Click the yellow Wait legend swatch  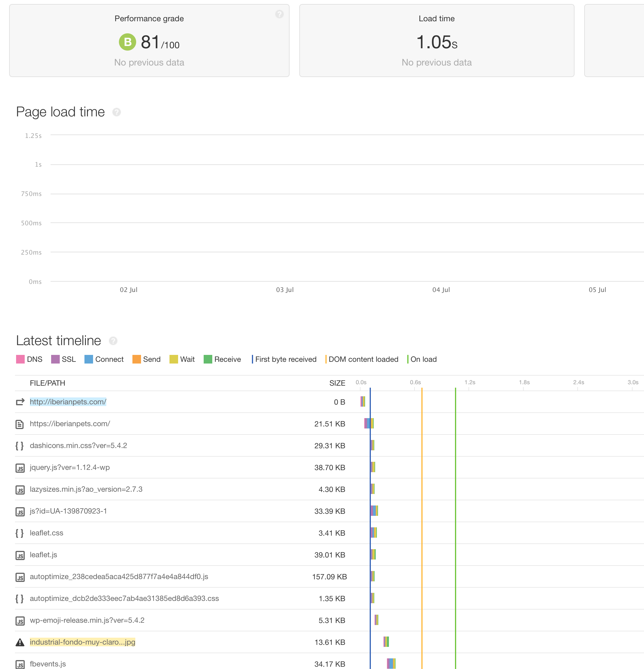pyautogui.click(x=173, y=359)
